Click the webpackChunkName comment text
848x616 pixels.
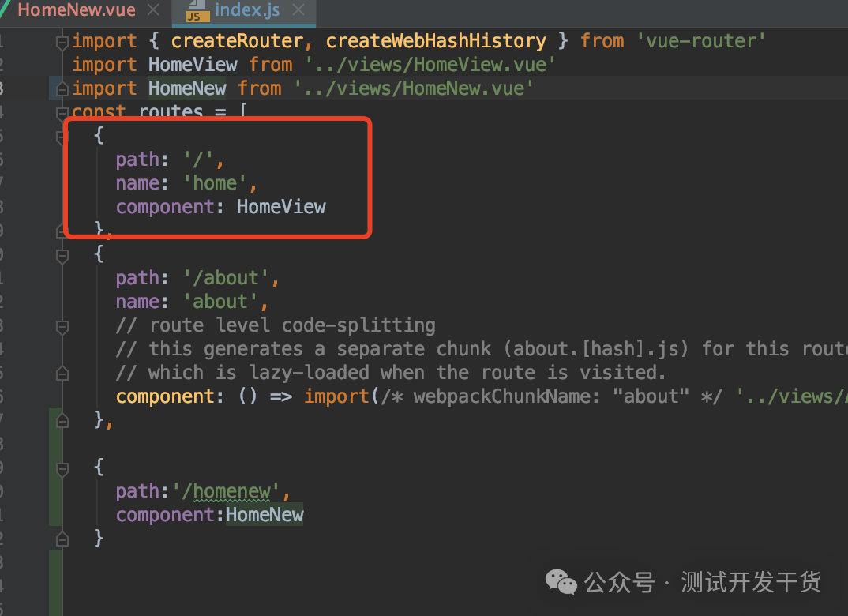552,396
